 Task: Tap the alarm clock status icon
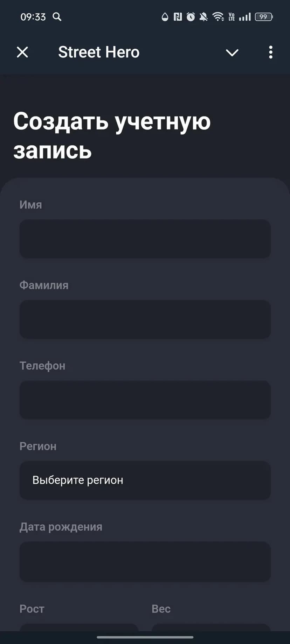tap(191, 17)
